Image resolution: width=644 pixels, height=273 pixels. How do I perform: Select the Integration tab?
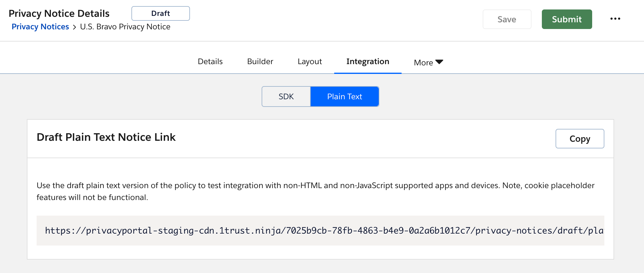pyautogui.click(x=367, y=62)
